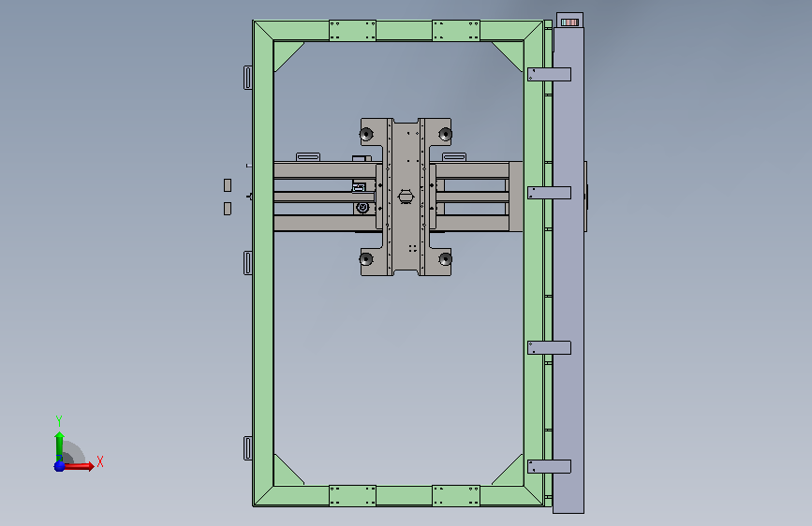This screenshot has height=526, width=812.
Task: Select the second bracket from top on the column
Action: pyautogui.click(x=549, y=193)
